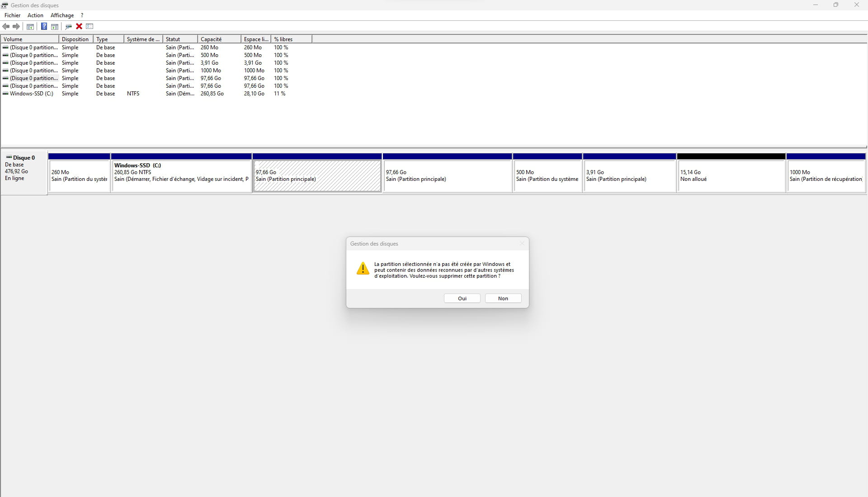Viewport: 868px width, 497px height.
Task: Click the blue help question mark icon
Action: (x=44, y=27)
